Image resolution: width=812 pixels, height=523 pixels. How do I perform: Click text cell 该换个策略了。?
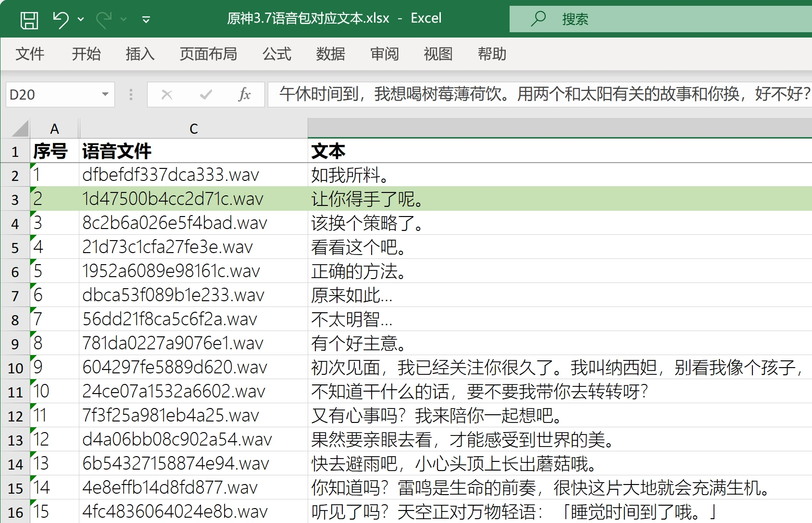(x=560, y=223)
